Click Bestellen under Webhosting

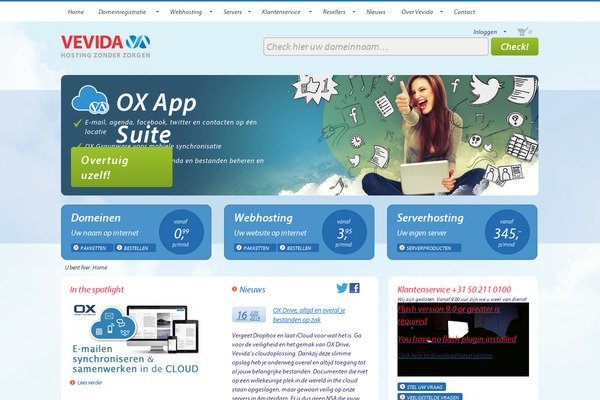(298, 248)
